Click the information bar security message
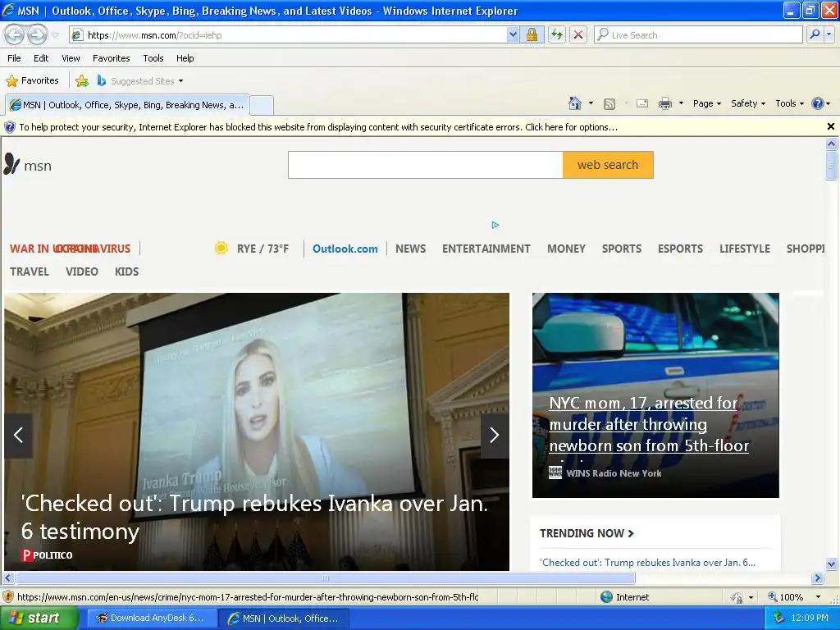Image resolution: width=840 pixels, height=630 pixels. pos(318,127)
